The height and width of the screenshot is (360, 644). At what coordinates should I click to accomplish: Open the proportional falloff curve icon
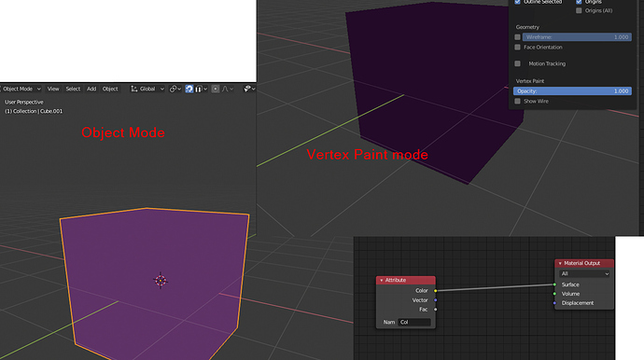tap(228, 89)
